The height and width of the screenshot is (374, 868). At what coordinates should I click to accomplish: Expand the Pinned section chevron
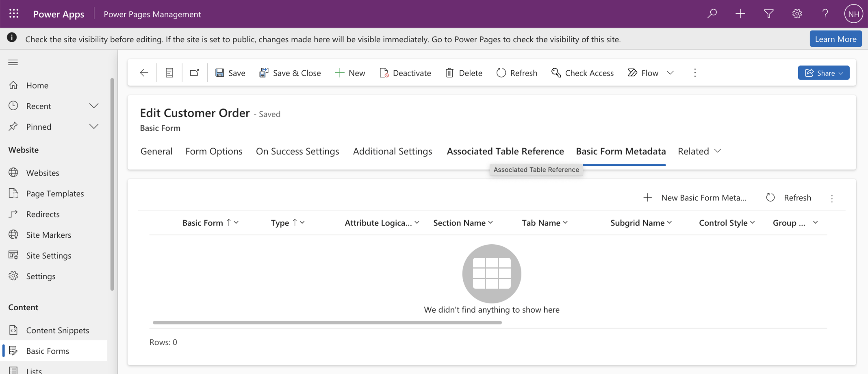tap(94, 127)
